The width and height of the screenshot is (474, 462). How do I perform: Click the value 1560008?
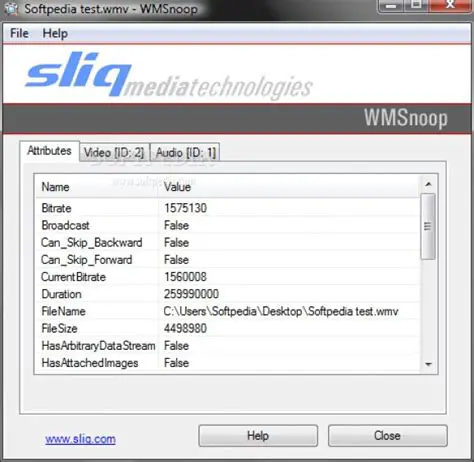pos(185,277)
